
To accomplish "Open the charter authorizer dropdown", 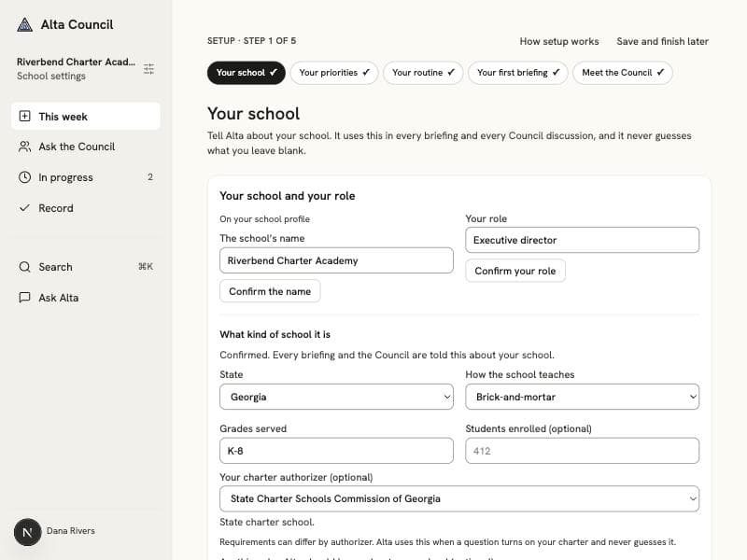I will [459, 498].
